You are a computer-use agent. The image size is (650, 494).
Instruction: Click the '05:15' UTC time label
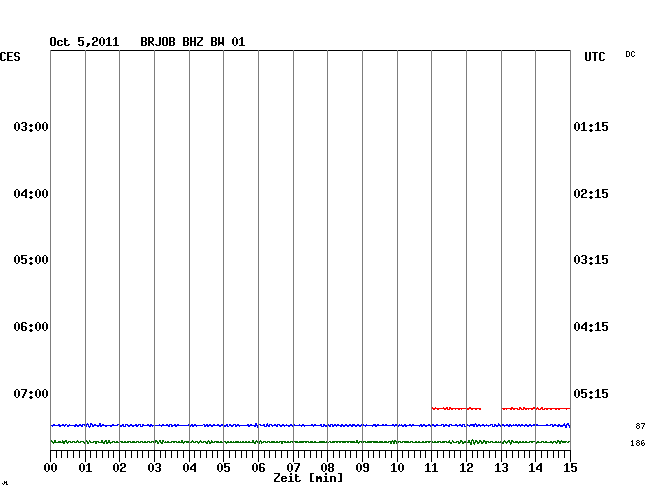(x=591, y=393)
